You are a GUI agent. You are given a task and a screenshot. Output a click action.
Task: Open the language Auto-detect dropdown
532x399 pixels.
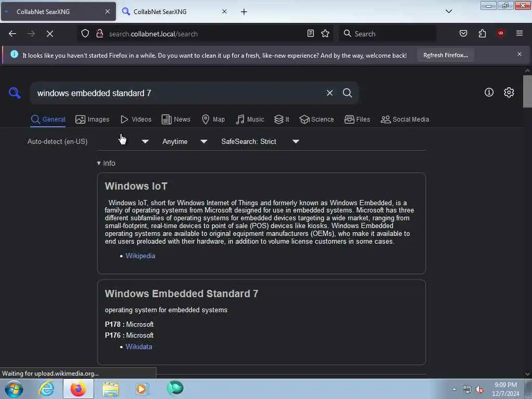pos(88,141)
